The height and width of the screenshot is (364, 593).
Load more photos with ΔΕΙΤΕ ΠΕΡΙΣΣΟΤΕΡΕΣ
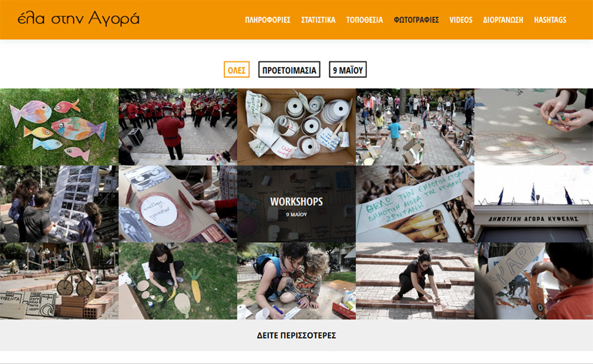tap(296, 336)
